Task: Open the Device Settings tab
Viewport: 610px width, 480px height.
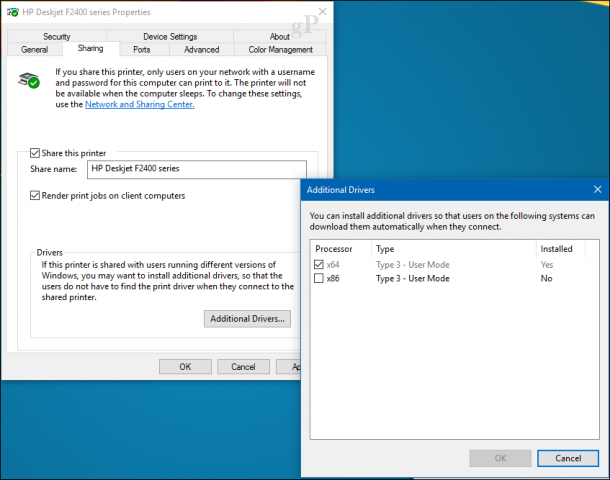Action: click(169, 36)
